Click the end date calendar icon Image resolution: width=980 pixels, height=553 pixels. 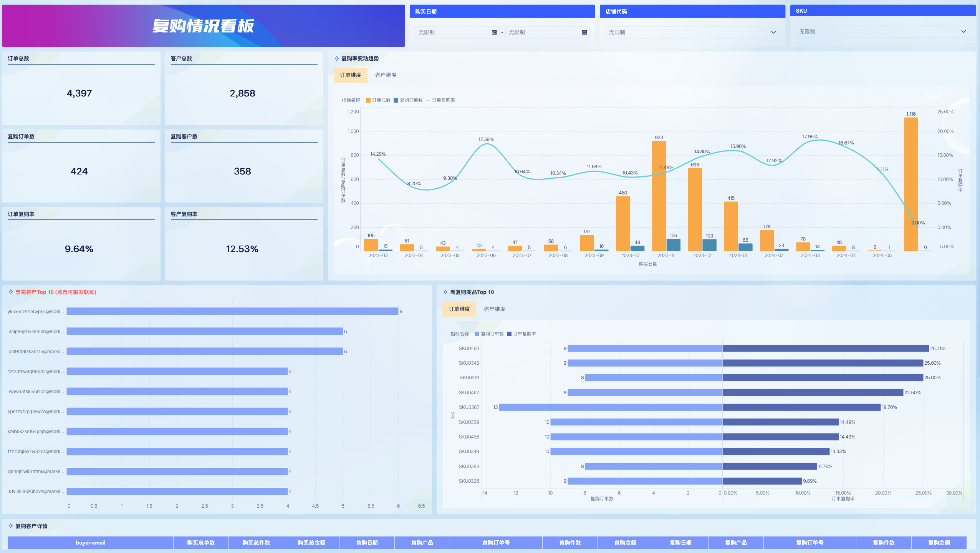(584, 32)
